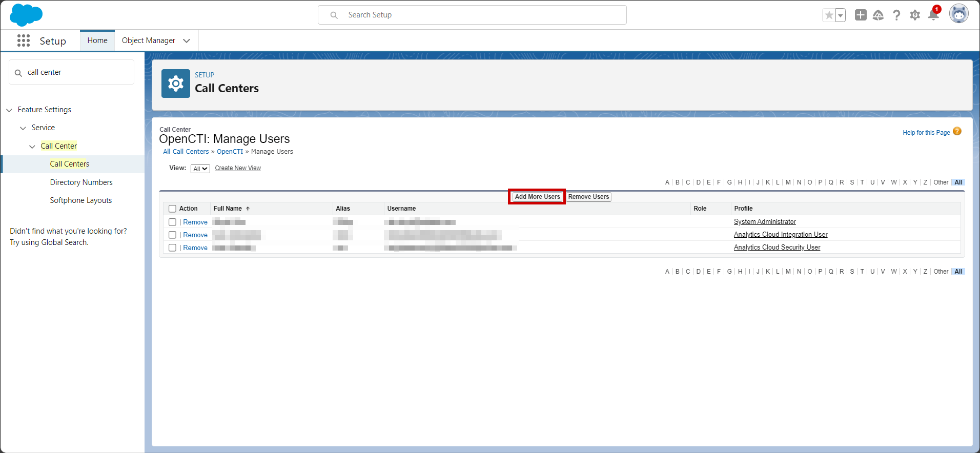Open the Trailhead guidance icon
This screenshot has width=980, height=453.
[878, 15]
